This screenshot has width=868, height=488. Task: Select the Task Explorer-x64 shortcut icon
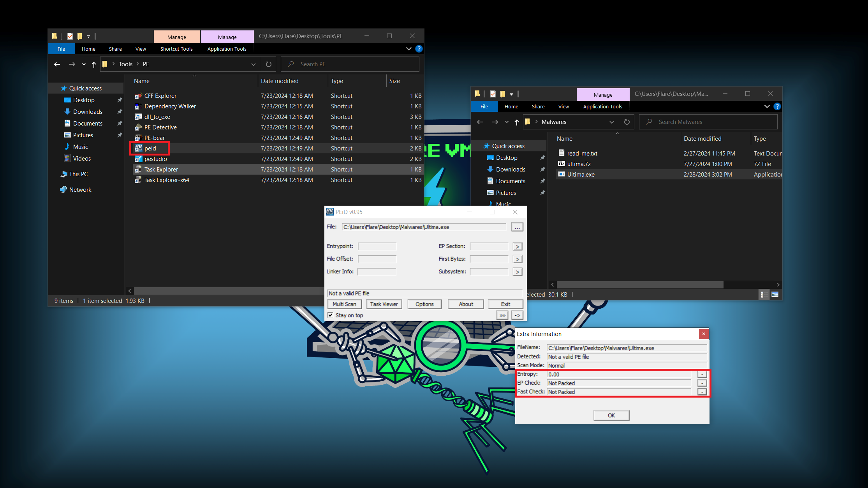tap(138, 180)
